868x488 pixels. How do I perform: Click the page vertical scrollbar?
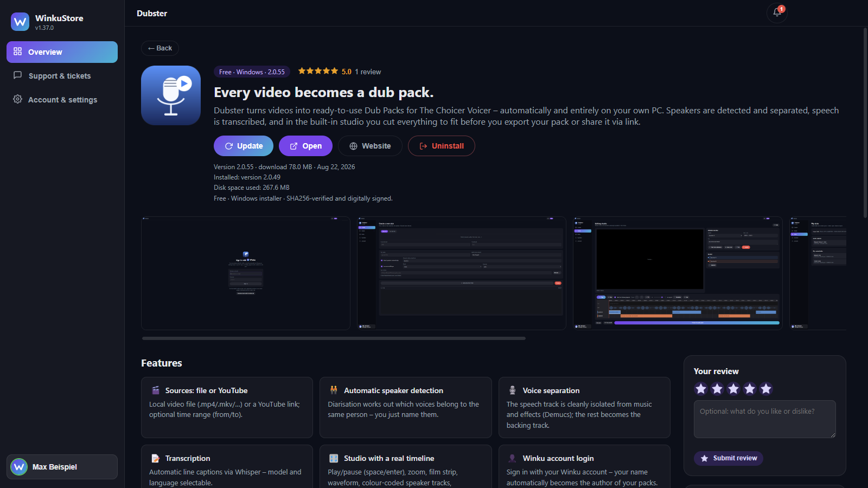click(x=865, y=123)
